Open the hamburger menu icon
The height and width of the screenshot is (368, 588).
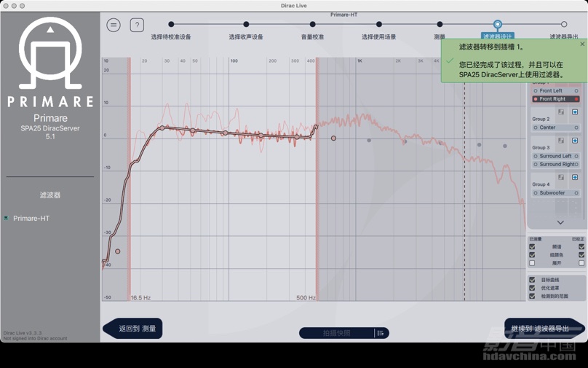[x=114, y=26]
